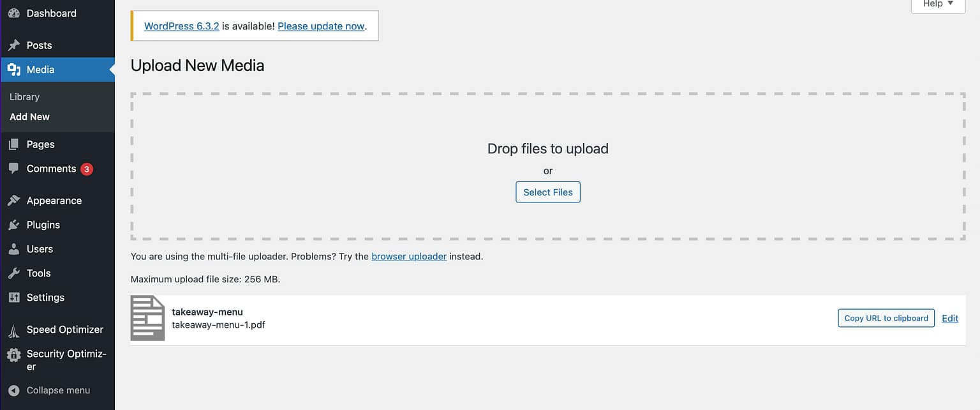Viewport: 980px width, 410px height.
Task: Click Please update now for WordPress 6.3.2
Action: pyautogui.click(x=321, y=26)
